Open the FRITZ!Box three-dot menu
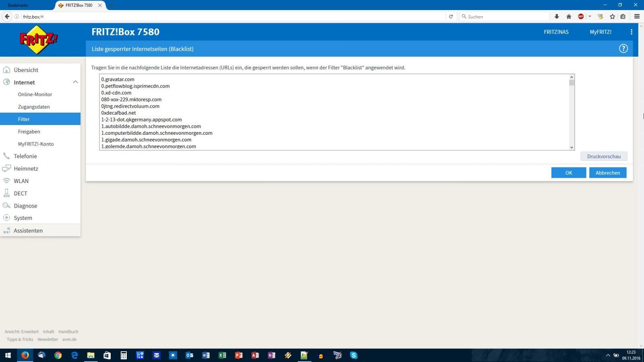This screenshot has height=362, width=644. [x=631, y=32]
